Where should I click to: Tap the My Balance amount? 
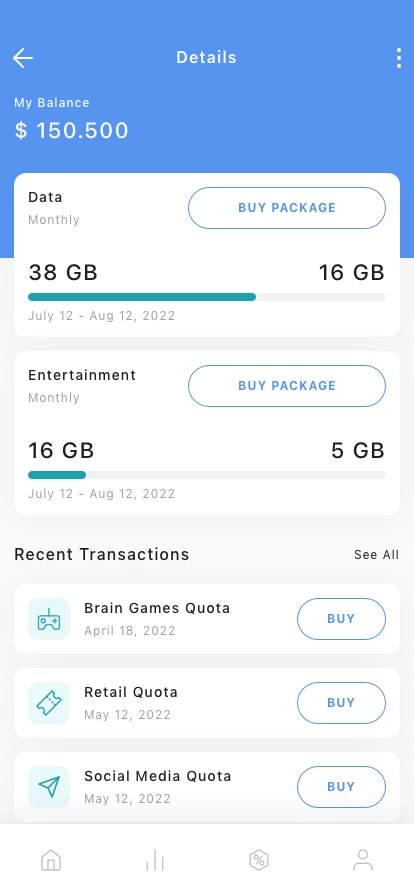pyautogui.click(x=71, y=131)
